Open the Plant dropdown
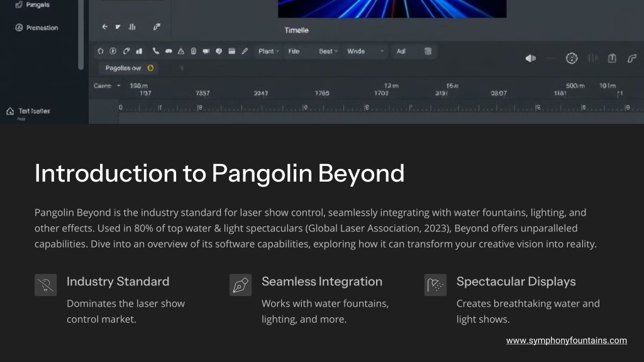The height and width of the screenshot is (362, 644). (x=269, y=52)
